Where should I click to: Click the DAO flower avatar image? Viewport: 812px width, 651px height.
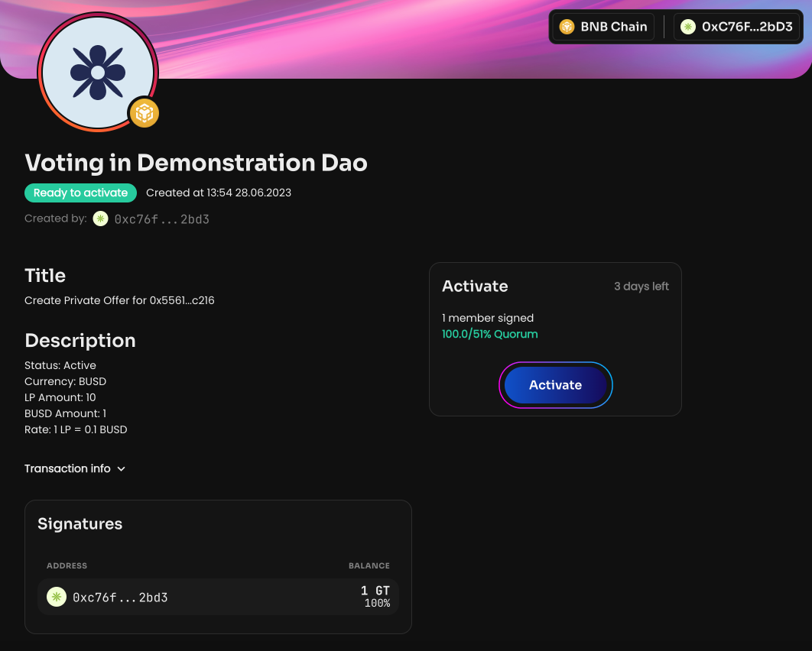[x=98, y=72]
